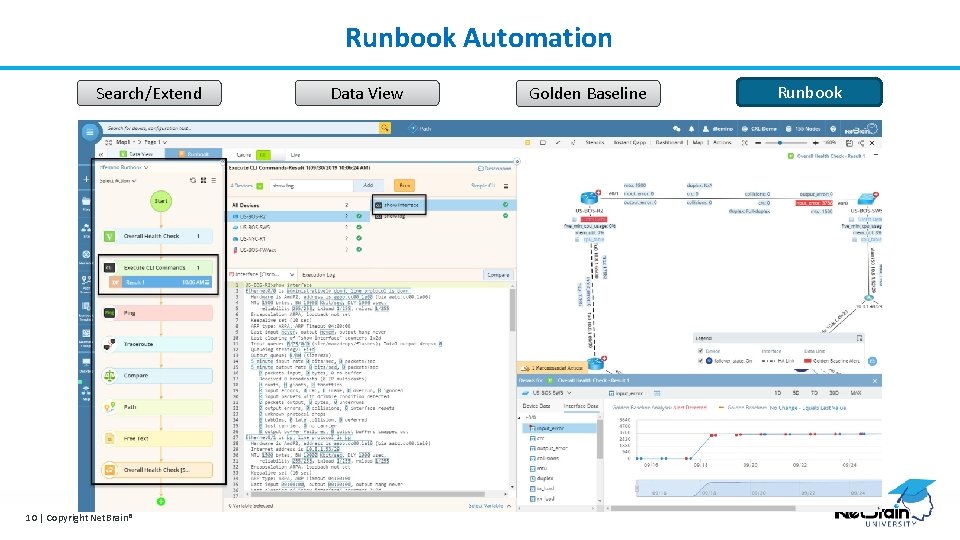
Task: Click the runbook grid layout icon
Action: 203,181
